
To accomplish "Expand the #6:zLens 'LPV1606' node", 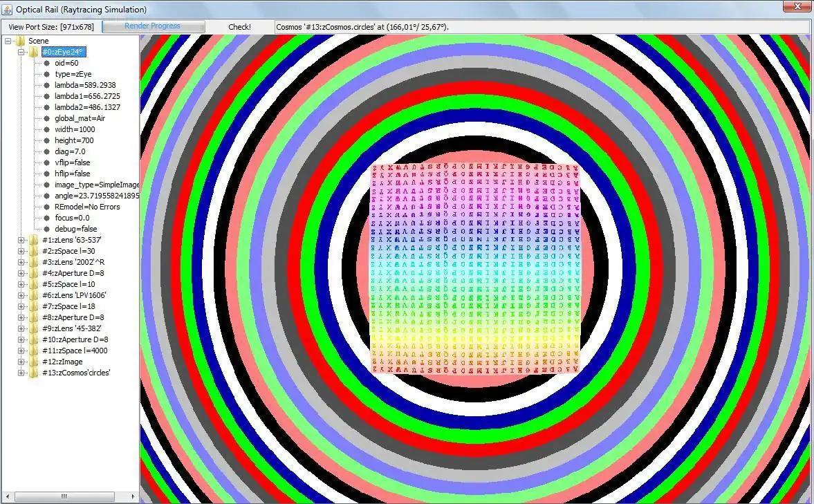I will (21, 295).
